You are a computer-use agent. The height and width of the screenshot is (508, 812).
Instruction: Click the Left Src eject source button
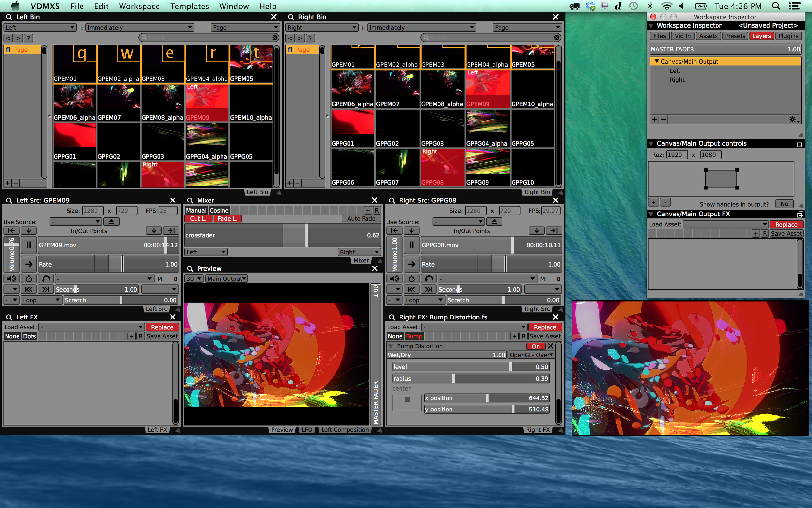(x=111, y=221)
